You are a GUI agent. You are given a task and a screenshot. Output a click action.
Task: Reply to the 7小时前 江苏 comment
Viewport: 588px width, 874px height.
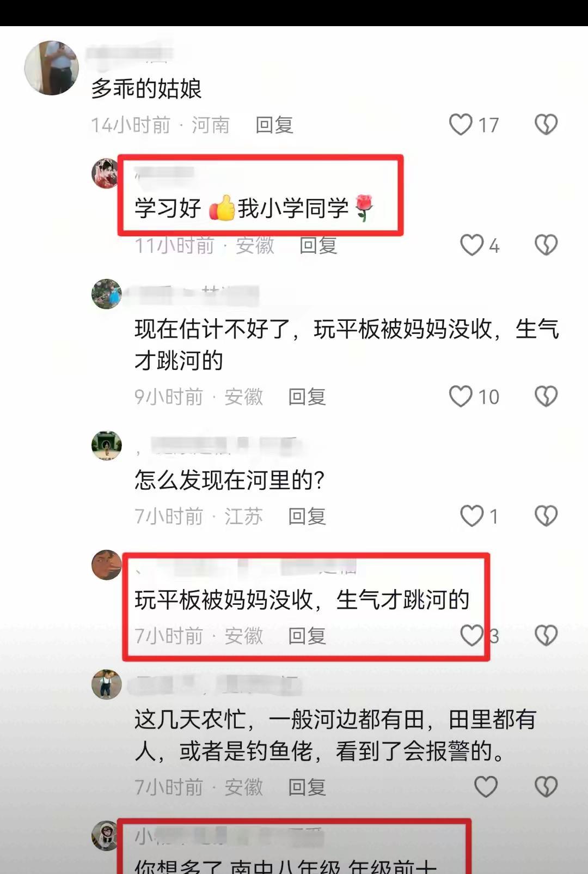pos(307,517)
